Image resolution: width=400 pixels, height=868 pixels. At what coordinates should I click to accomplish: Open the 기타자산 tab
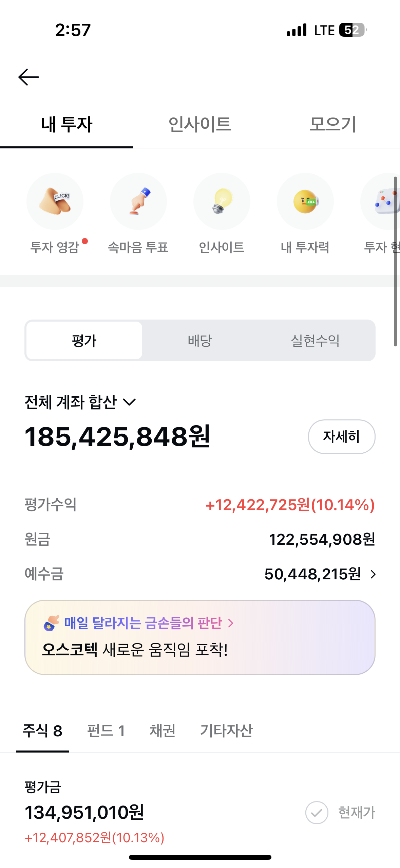[226, 730]
